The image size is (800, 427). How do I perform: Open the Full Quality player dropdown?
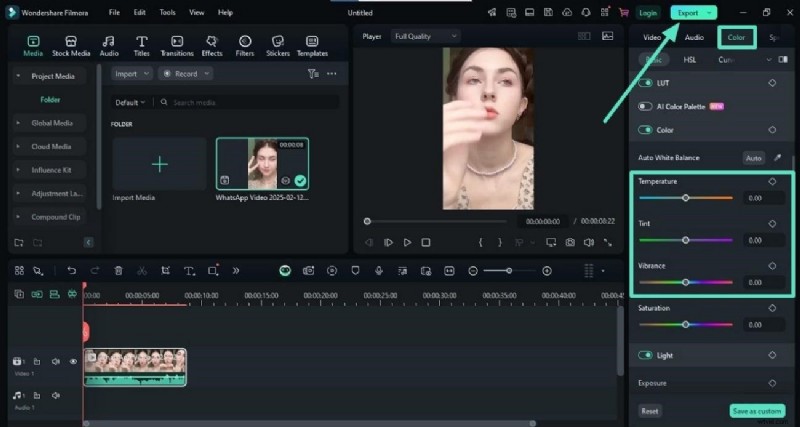click(425, 36)
